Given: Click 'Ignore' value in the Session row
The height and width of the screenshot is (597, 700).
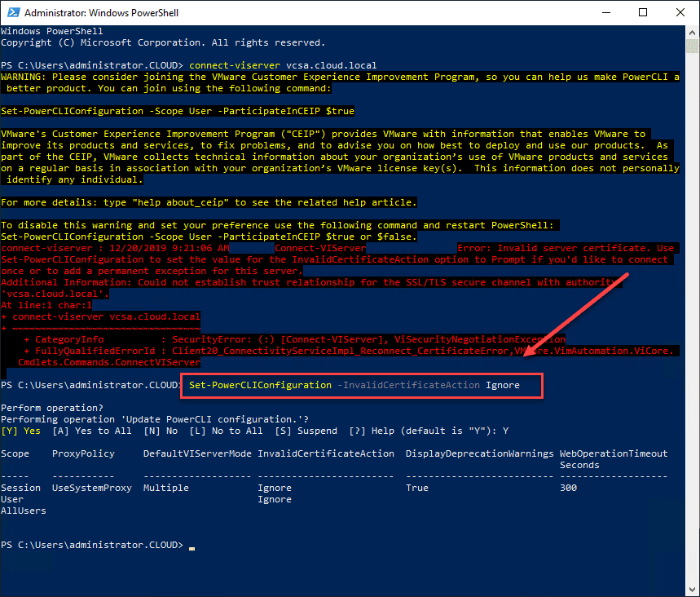Looking at the screenshot, I should coord(275,488).
